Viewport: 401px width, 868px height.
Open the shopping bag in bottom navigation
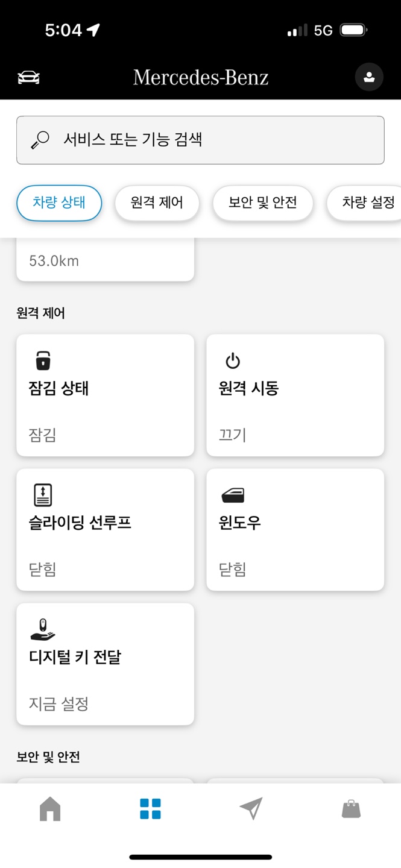pos(350,810)
